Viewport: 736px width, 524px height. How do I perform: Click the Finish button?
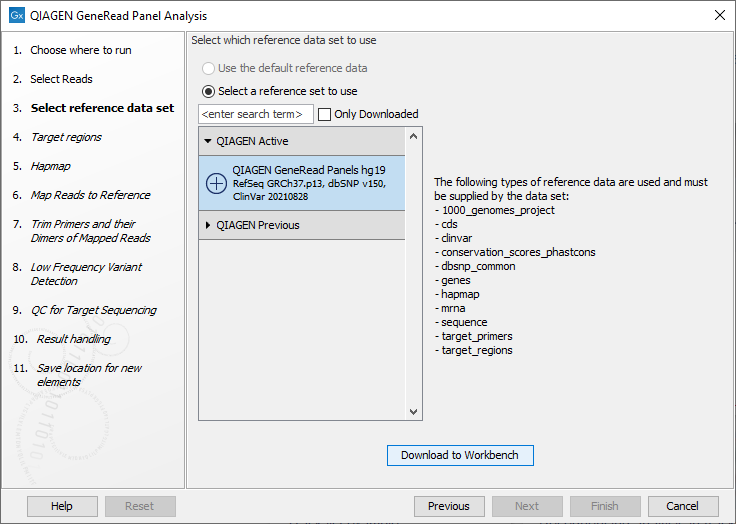(x=605, y=506)
